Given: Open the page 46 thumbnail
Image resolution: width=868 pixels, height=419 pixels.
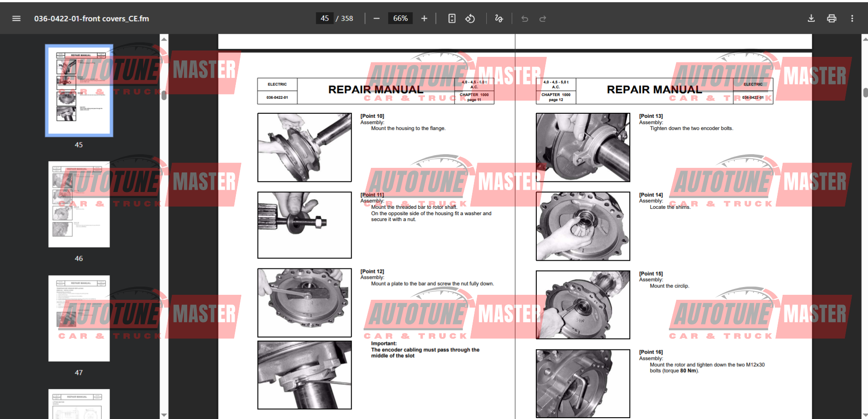Looking at the screenshot, I should (x=79, y=204).
